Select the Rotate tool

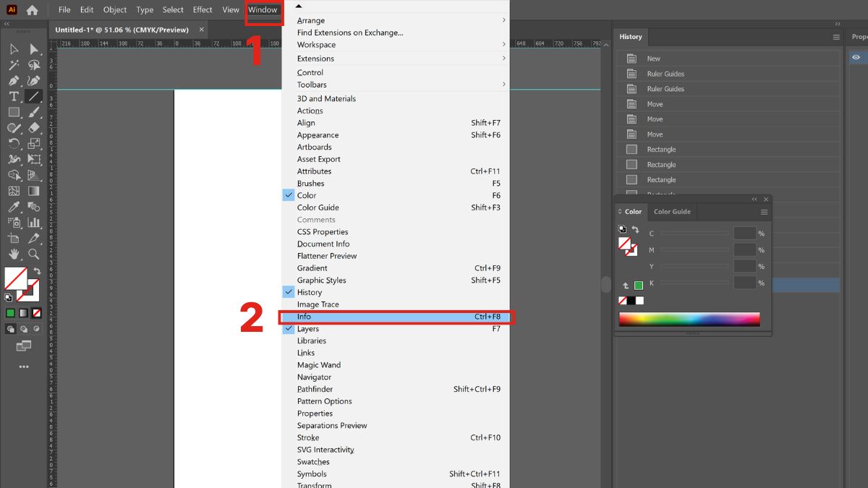pyautogui.click(x=14, y=144)
